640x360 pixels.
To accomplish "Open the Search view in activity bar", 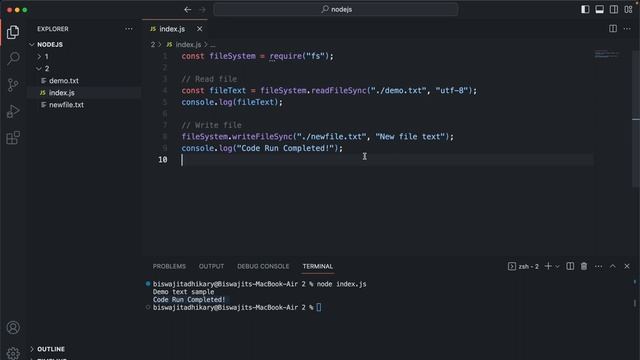I will pyautogui.click(x=13, y=58).
